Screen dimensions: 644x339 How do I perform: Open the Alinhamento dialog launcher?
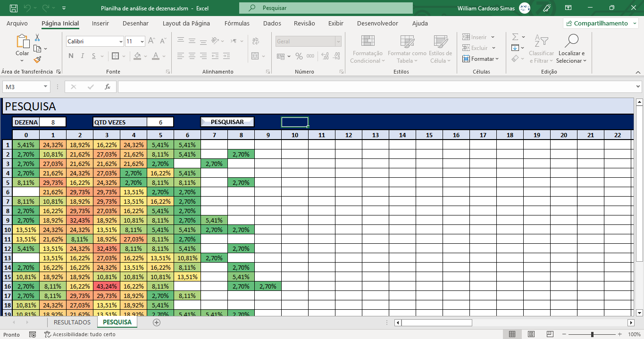pos(268,72)
